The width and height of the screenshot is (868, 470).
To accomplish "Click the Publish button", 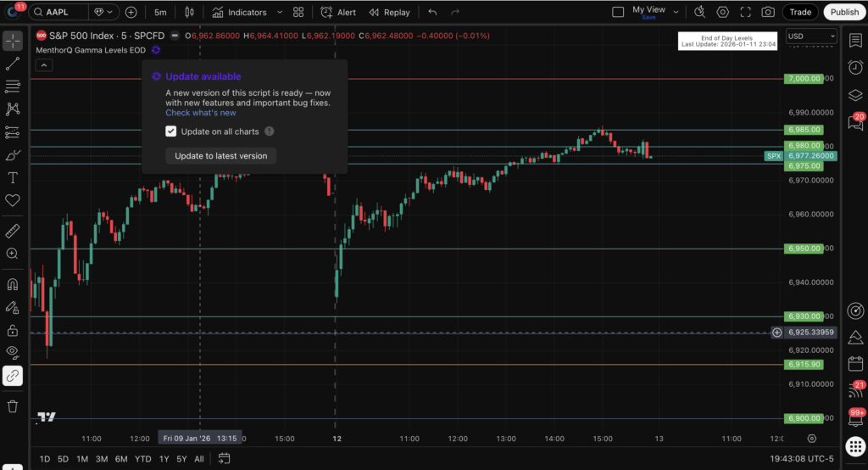I will click(x=845, y=12).
